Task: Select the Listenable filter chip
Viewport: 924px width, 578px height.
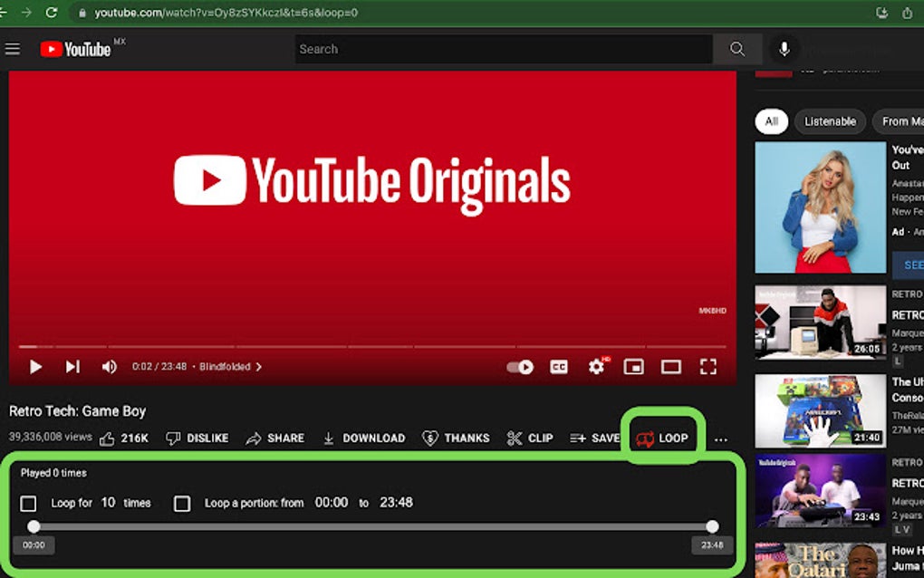Action: tap(830, 121)
